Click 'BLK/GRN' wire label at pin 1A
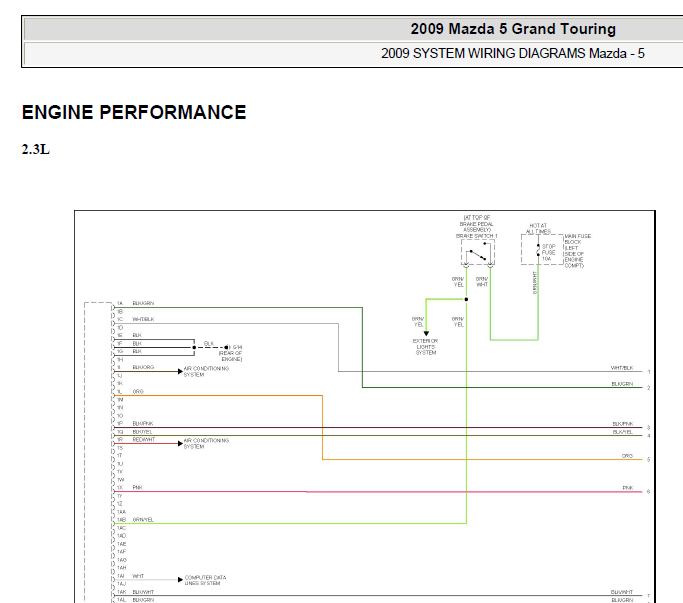The image size is (683, 603). click(143, 303)
